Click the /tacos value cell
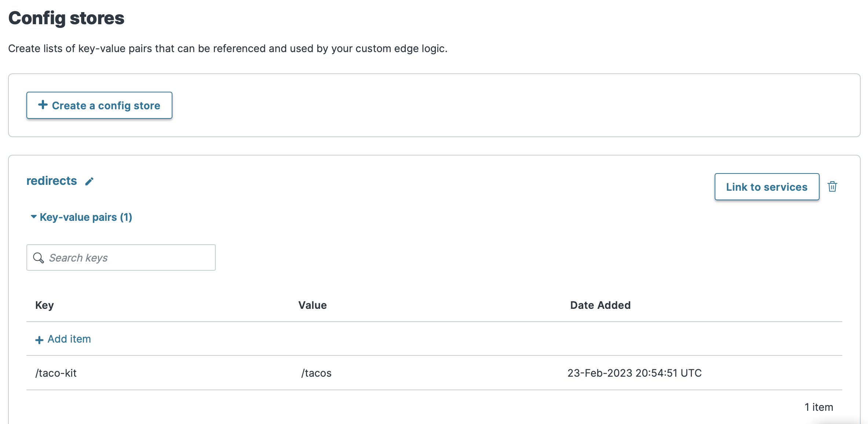This screenshot has width=868, height=424. (x=316, y=373)
